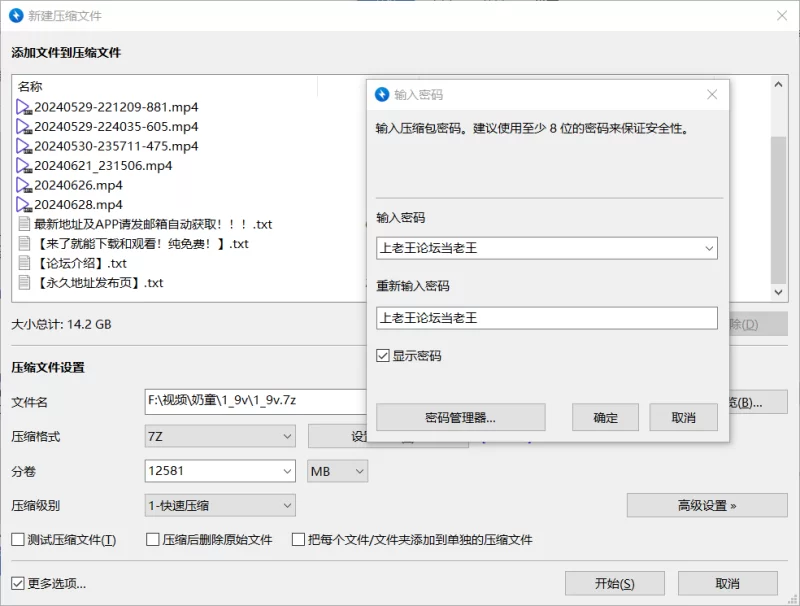Select file 20240621_231506.mp4
The width and height of the screenshot is (800, 606).
tap(103, 166)
